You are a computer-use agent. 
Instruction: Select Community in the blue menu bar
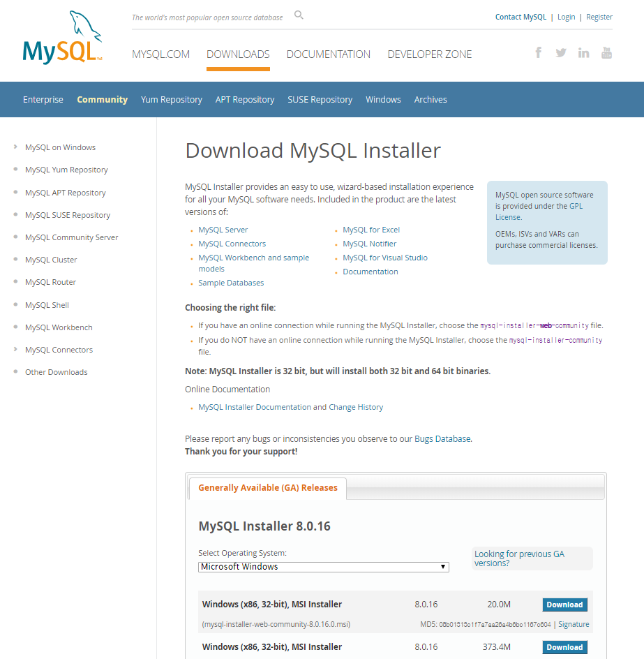click(x=102, y=100)
